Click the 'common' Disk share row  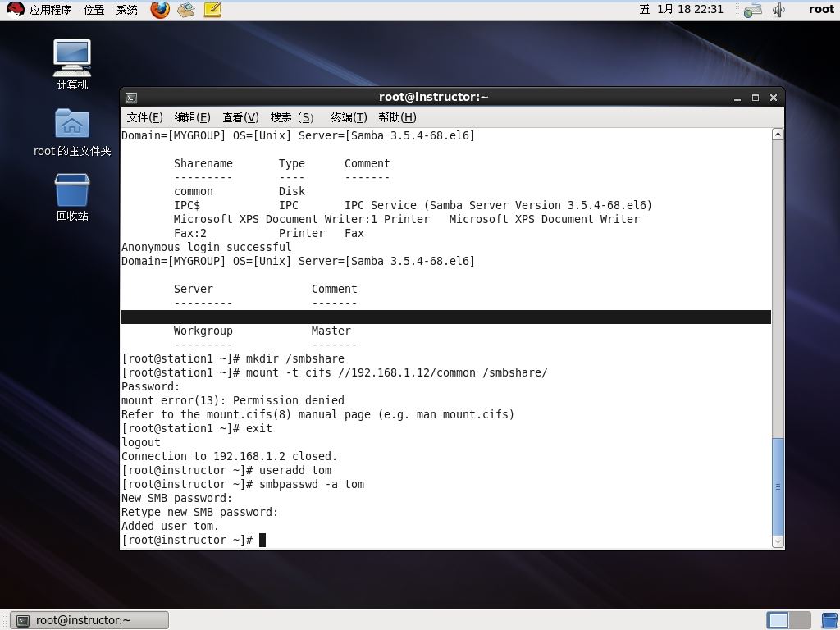click(240, 192)
